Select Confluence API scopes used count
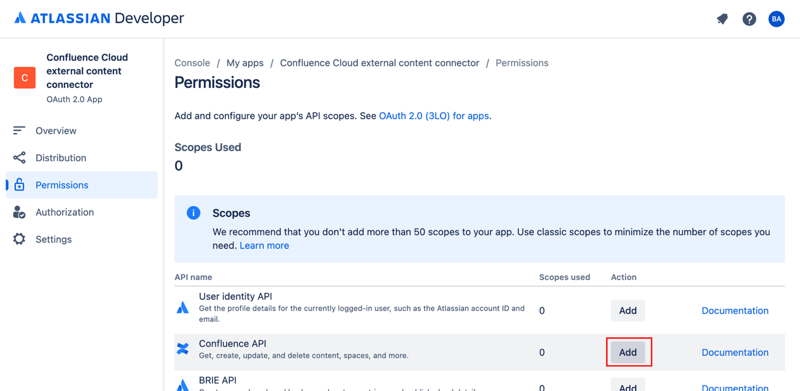This screenshot has width=800, height=391. pos(542,352)
